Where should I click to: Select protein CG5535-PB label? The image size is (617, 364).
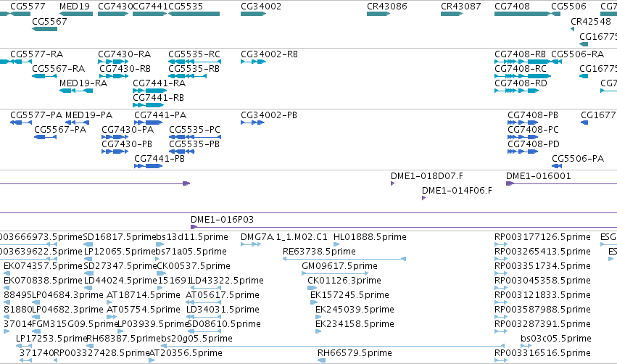[194, 144]
